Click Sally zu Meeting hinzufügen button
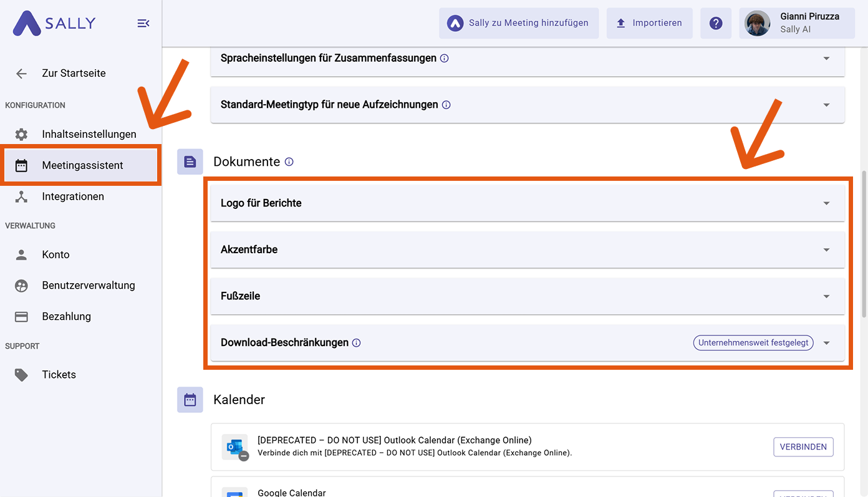The width and height of the screenshot is (868, 497). coord(519,23)
